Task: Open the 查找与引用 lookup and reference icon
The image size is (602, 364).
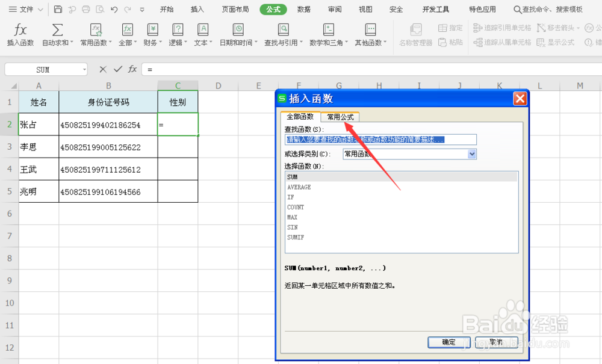Action: point(283,30)
